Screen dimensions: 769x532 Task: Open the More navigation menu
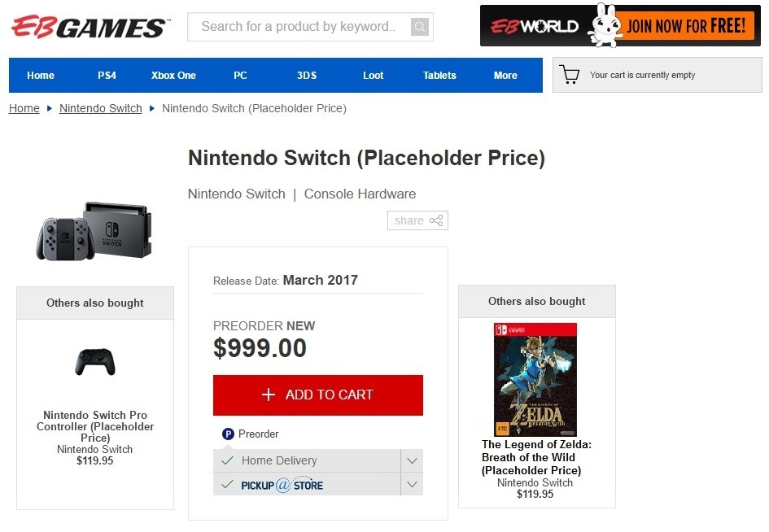coord(505,76)
